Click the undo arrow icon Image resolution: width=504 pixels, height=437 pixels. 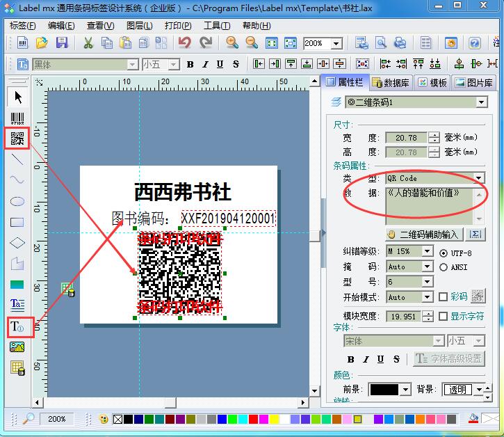click(184, 43)
